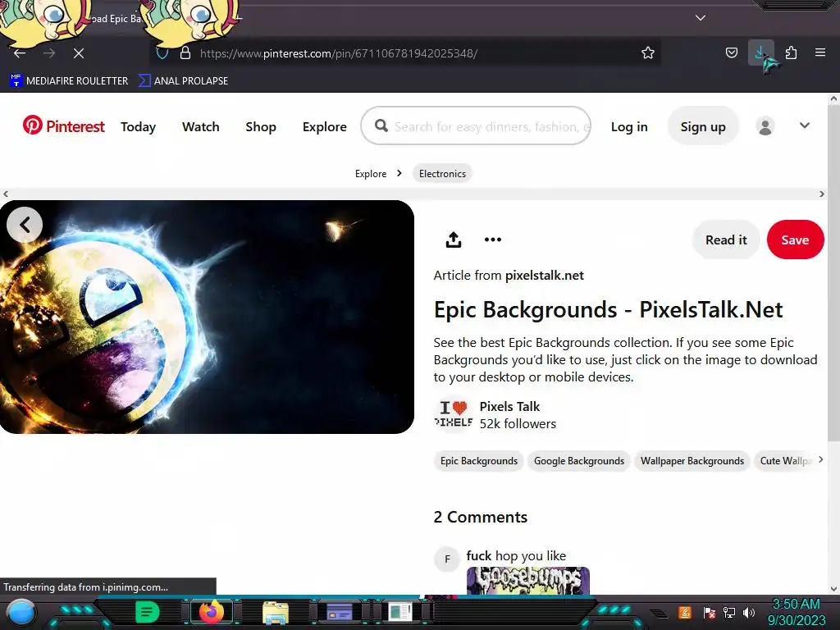
Task: Open the Windows Start orb
Action: [x=21, y=612]
